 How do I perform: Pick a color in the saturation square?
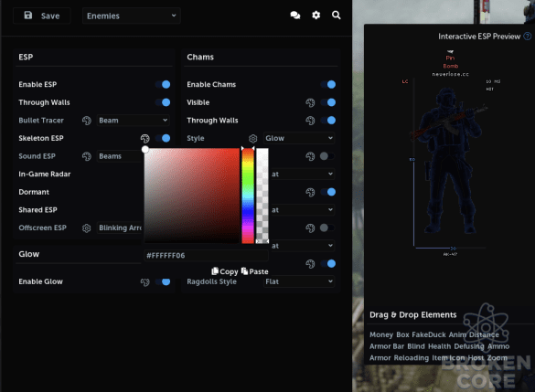pyautogui.click(x=192, y=196)
